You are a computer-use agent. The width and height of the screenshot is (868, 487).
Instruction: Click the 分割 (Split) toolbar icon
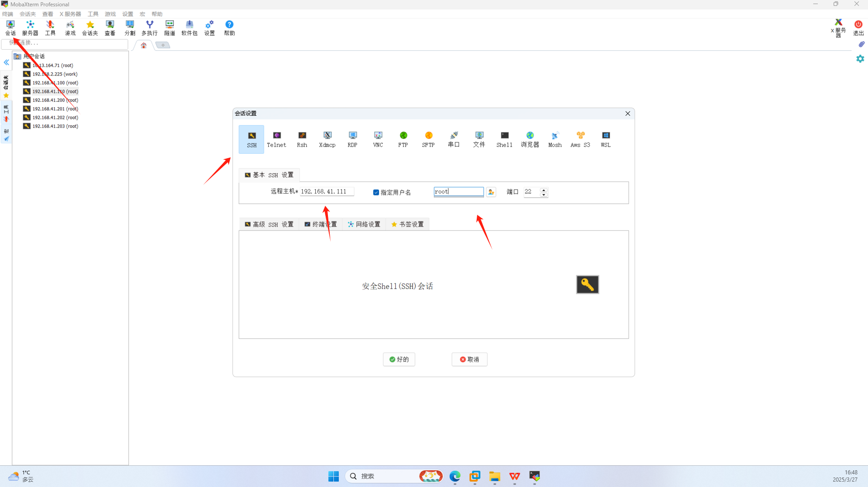pos(130,28)
